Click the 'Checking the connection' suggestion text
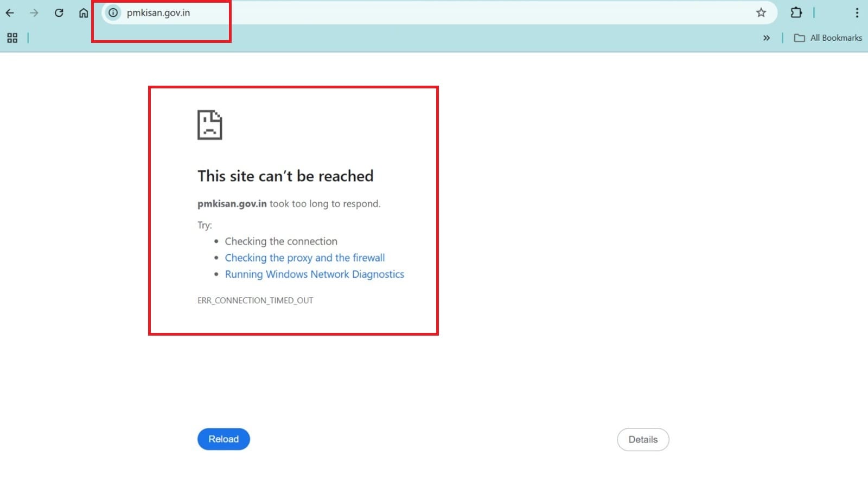The image size is (868, 488). pos(281,241)
